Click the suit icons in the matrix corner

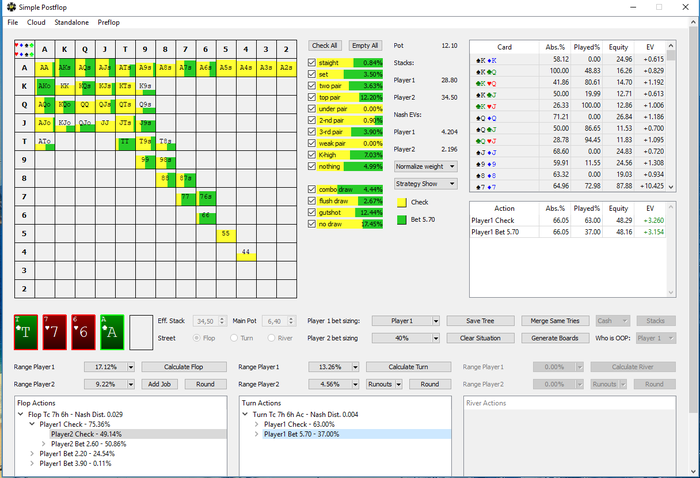[x=23, y=47]
